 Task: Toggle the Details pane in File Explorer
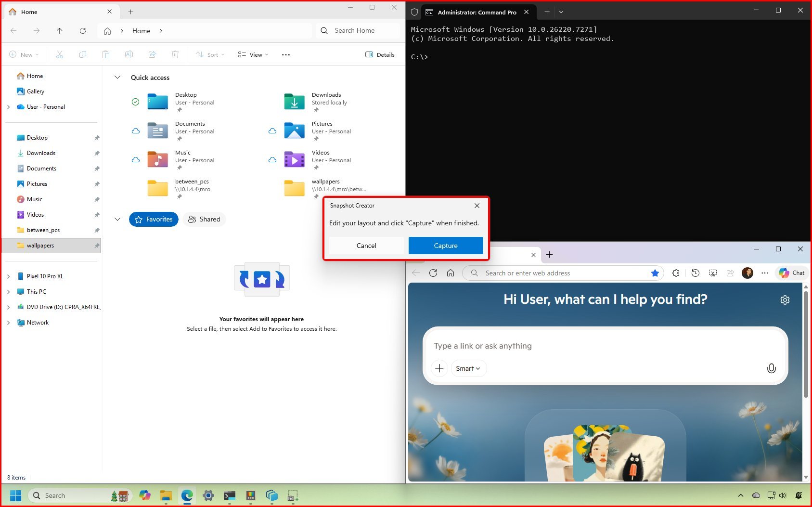pos(380,55)
